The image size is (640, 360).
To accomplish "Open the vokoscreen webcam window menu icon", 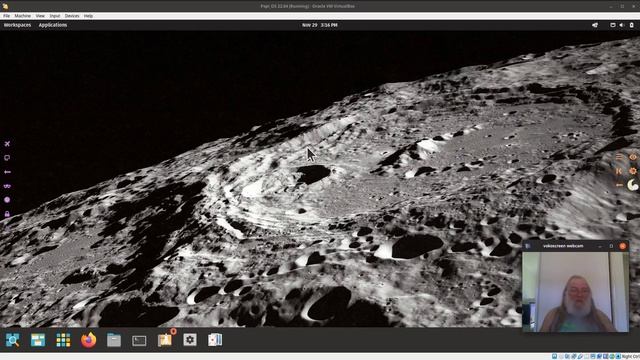I will tap(528, 246).
